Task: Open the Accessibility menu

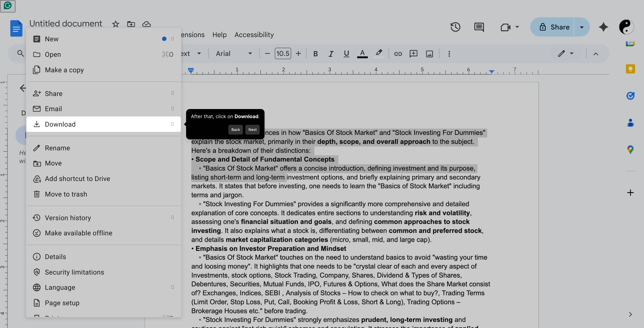Action: [254, 35]
